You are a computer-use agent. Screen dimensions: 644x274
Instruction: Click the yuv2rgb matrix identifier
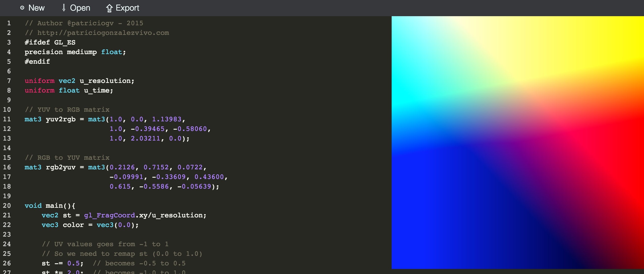[x=61, y=119]
